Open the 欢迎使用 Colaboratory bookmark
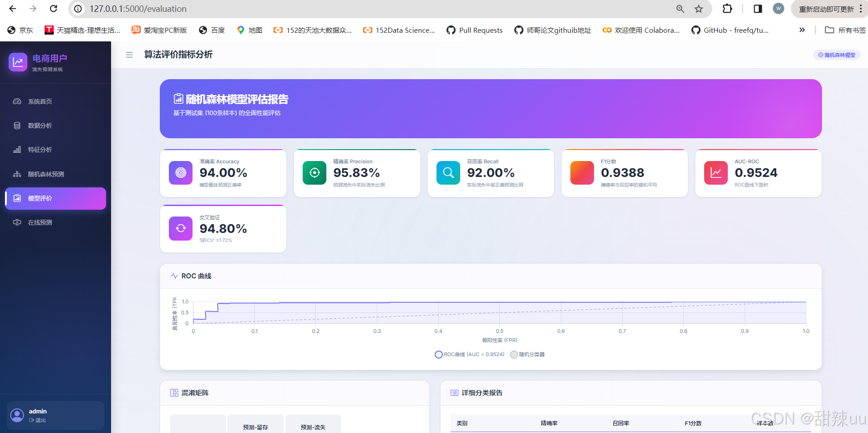Screen dimensions: 868x433 (x=641, y=30)
